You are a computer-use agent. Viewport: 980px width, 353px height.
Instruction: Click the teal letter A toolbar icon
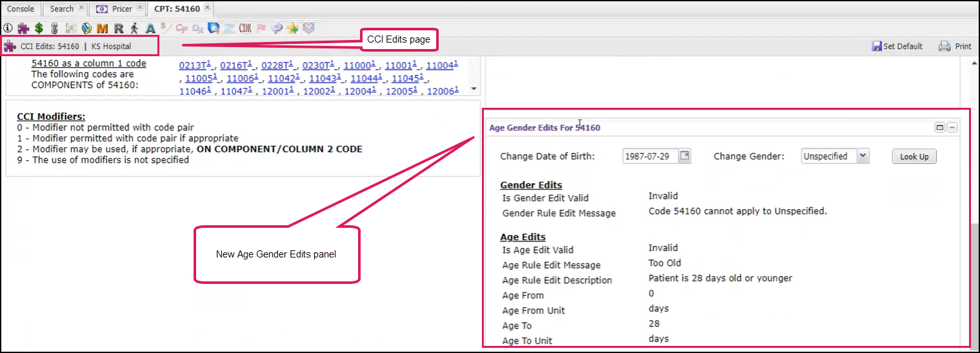point(150,28)
